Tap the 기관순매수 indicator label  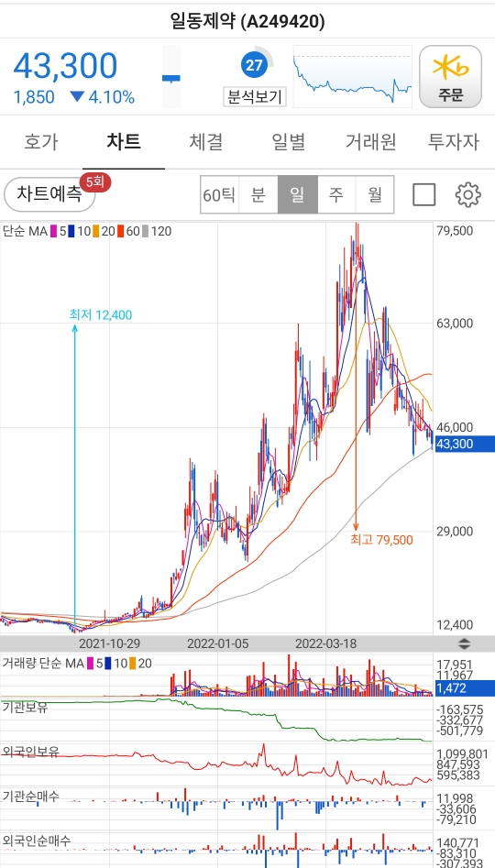[x=31, y=796]
